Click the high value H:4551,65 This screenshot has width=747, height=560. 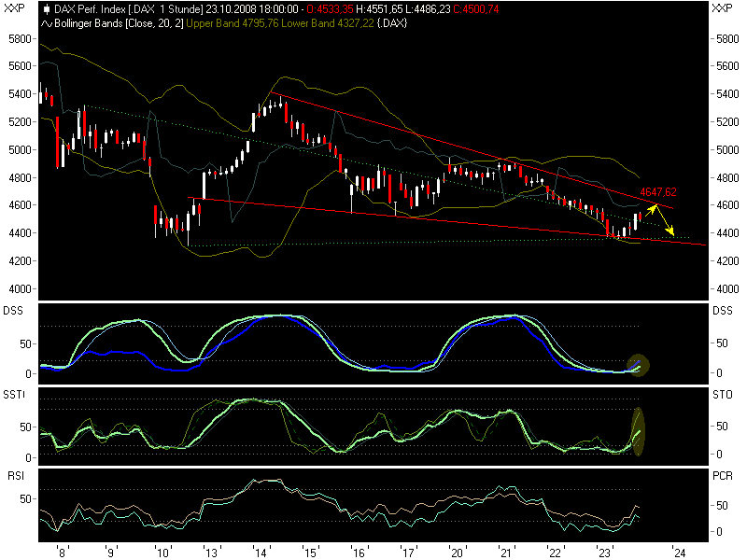pos(379,9)
